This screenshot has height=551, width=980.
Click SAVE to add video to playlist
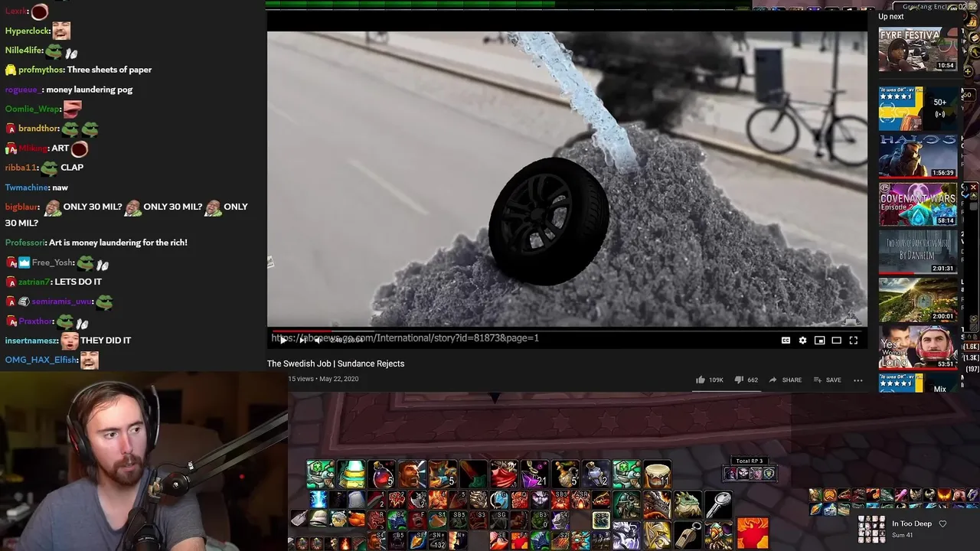pos(828,380)
